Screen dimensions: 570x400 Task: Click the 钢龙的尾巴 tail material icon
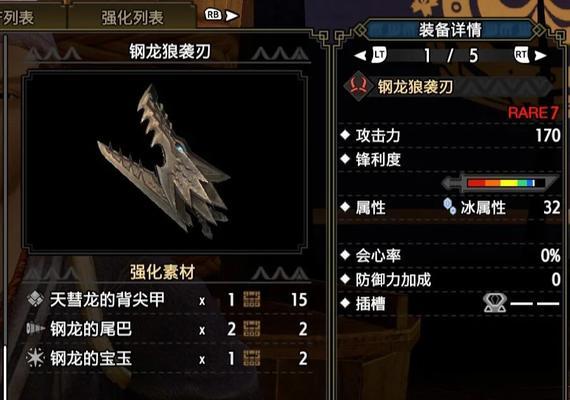pyautogui.click(x=35, y=329)
